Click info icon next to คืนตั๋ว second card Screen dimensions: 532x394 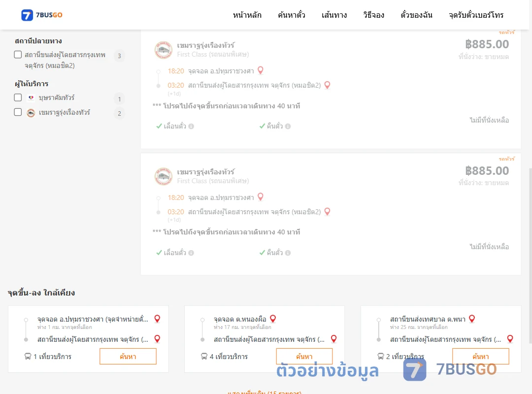288,253
